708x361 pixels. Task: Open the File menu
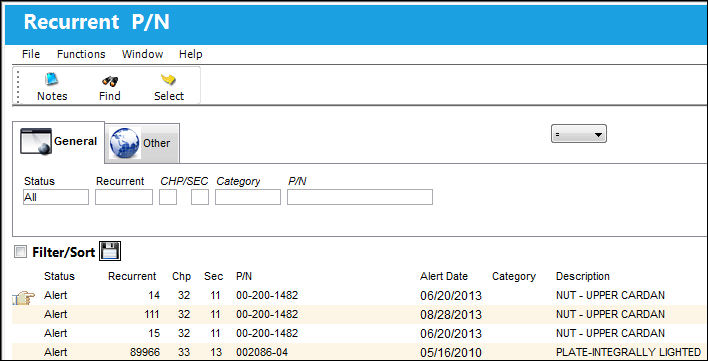coord(31,54)
